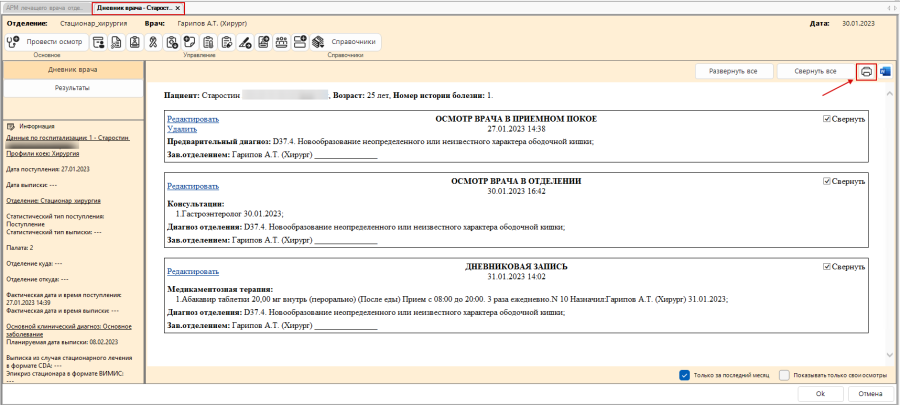Click the 27.01.2023 14:38 timestamp
This screenshot has width=900, height=405.
517,129
